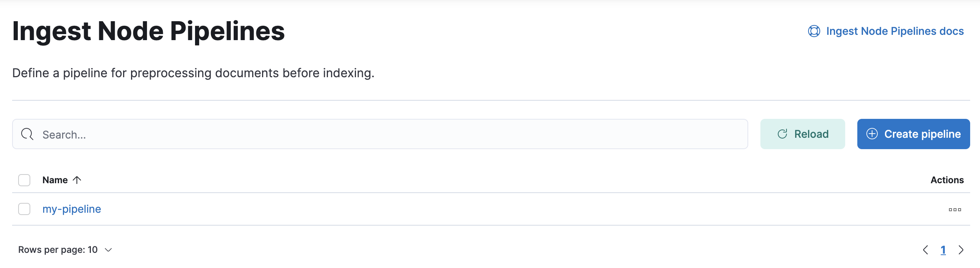Check the select-all checkbox in table header
Screen dimensions: 980x268
click(24, 180)
